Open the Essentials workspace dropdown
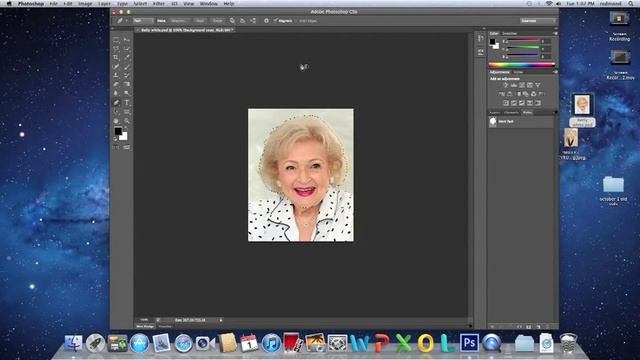 pyautogui.click(x=538, y=20)
